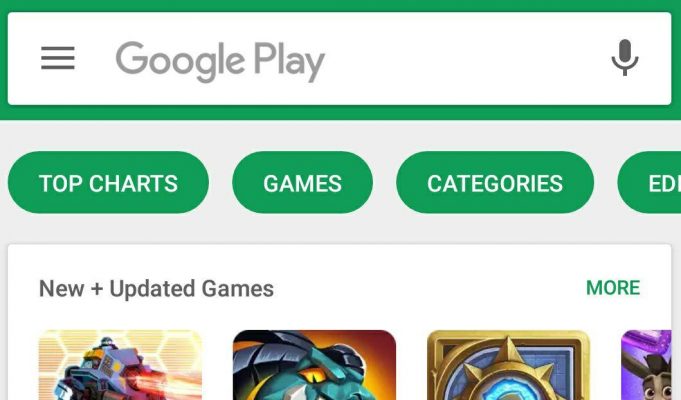681x400 pixels.
Task: Click MORE next to New + Updated Games
Action: pos(613,288)
